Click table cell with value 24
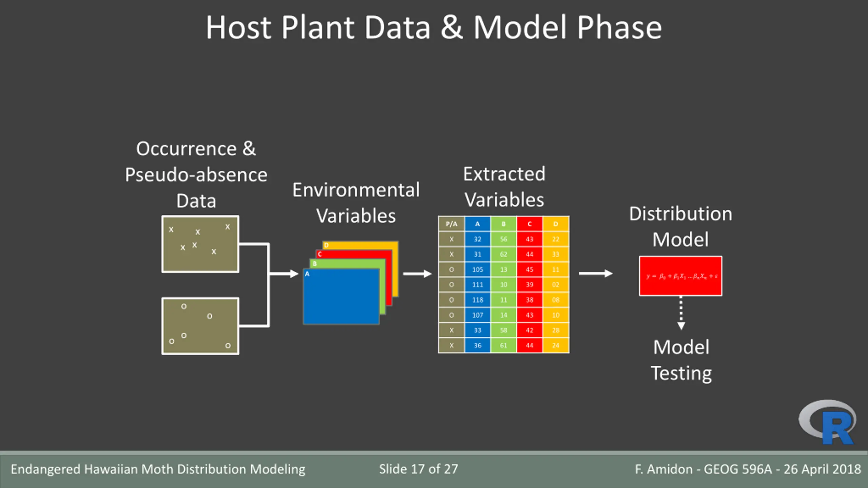 [x=556, y=346]
